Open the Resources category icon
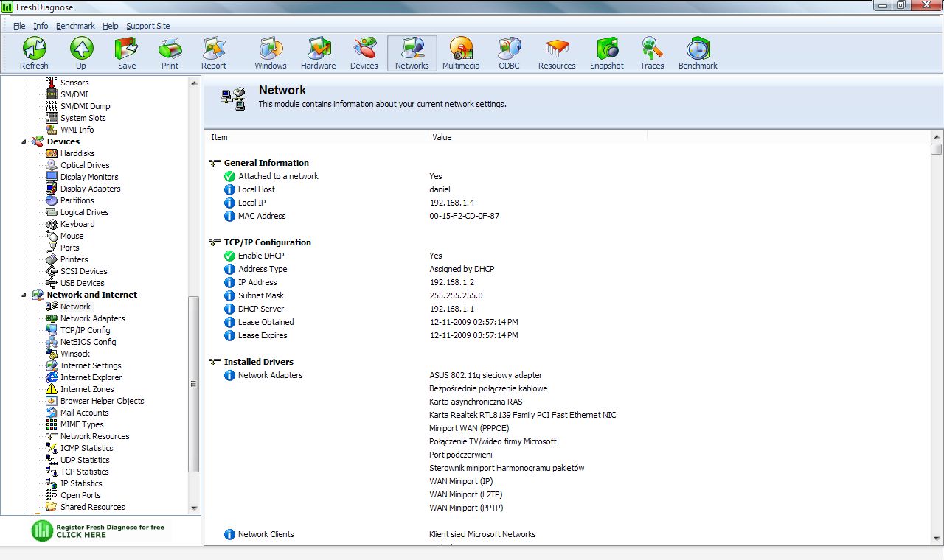The height and width of the screenshot is (560, 944). click(x=557, y=53)
